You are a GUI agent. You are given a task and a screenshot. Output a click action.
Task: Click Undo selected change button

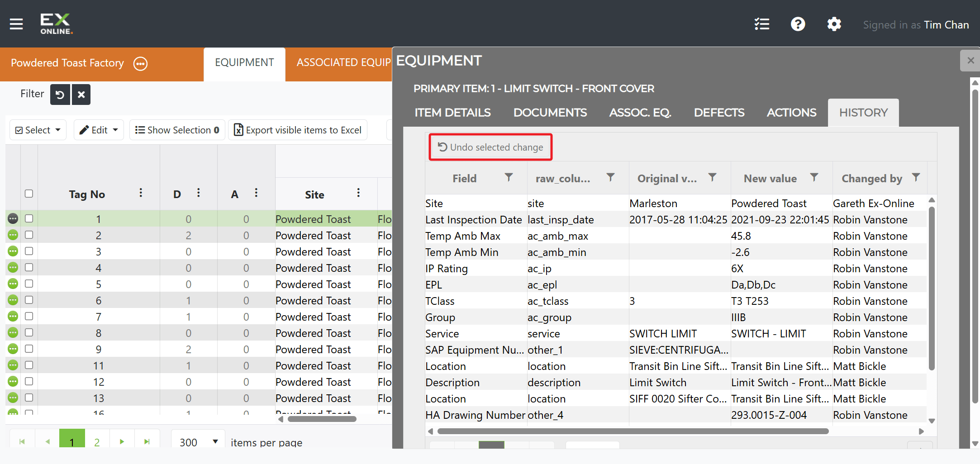tap(491, 147)
